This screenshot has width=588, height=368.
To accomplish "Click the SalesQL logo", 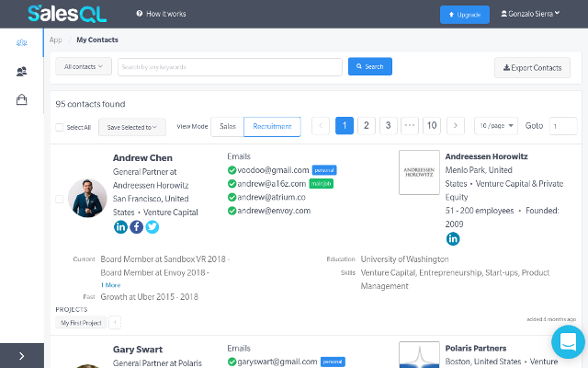I will [67, 14].
